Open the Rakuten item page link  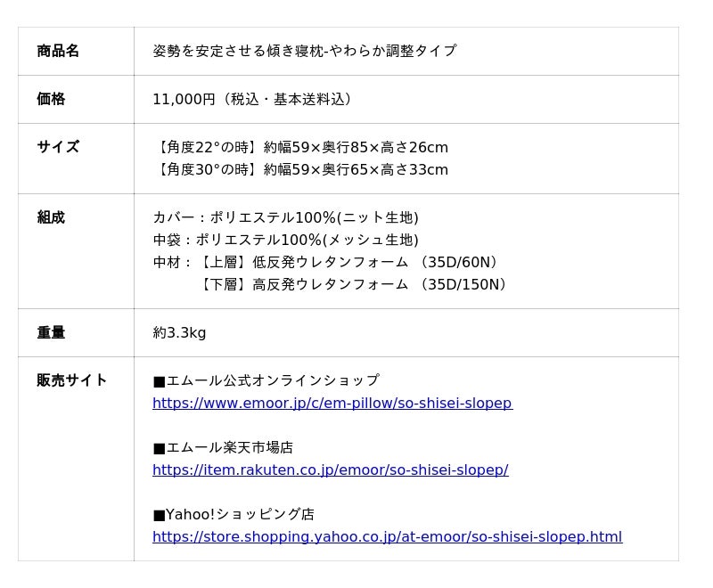[330, 470]
